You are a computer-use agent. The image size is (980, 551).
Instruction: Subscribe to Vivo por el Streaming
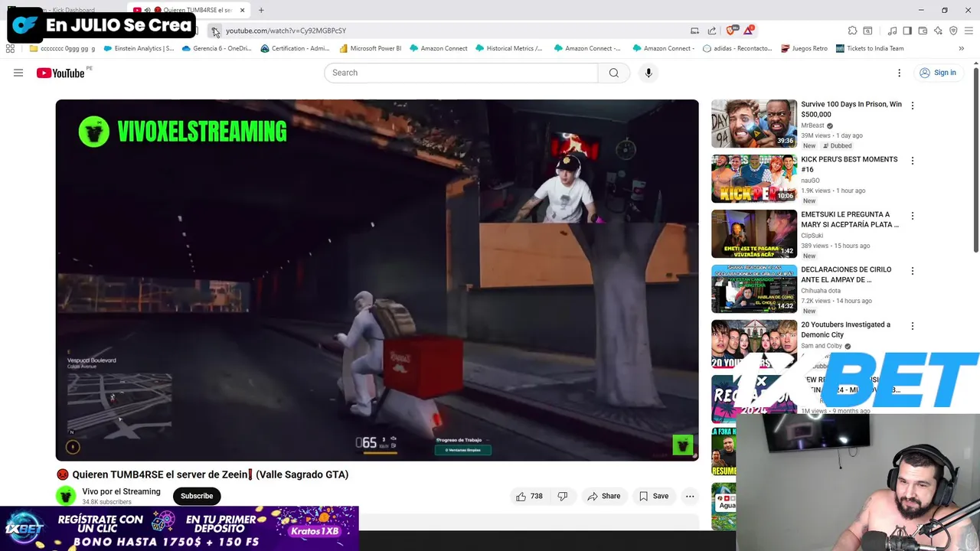click(197, 496)
